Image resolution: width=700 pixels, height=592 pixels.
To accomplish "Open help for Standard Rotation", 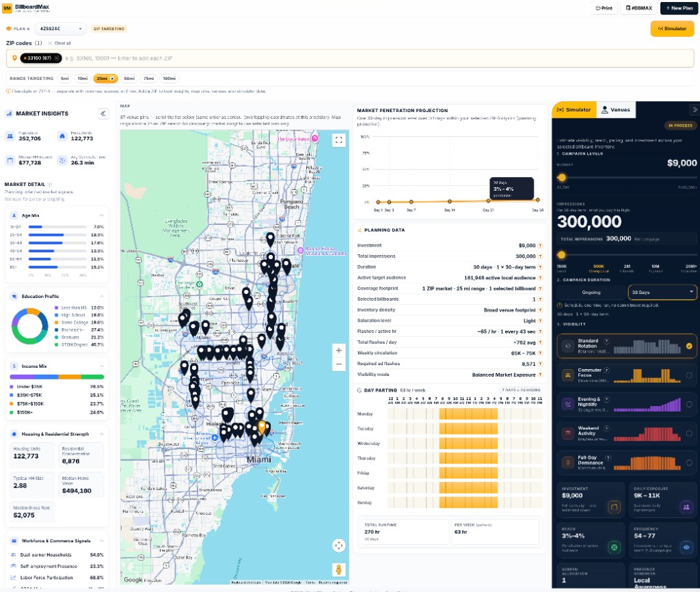I will tap(606, 341).
